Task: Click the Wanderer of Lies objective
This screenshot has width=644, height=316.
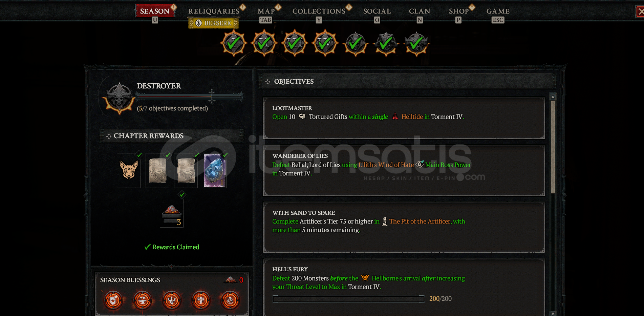Action: click(x=404, y=170)
